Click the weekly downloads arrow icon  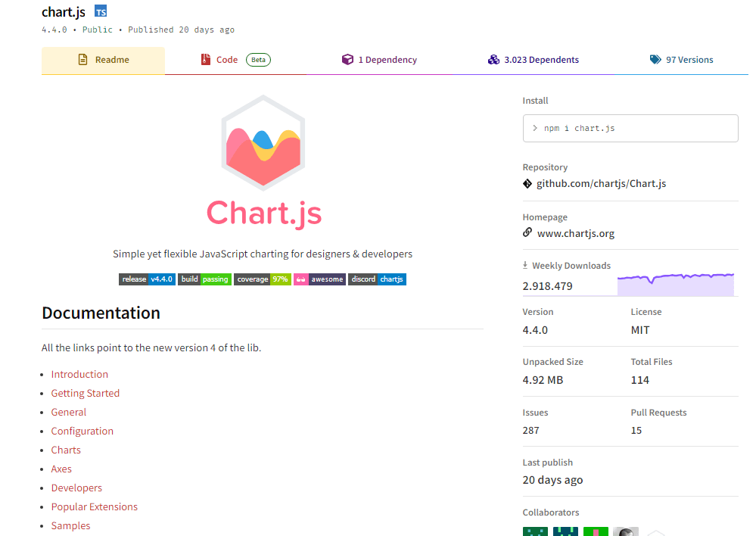pyautogui.click(x=525, y=265)
